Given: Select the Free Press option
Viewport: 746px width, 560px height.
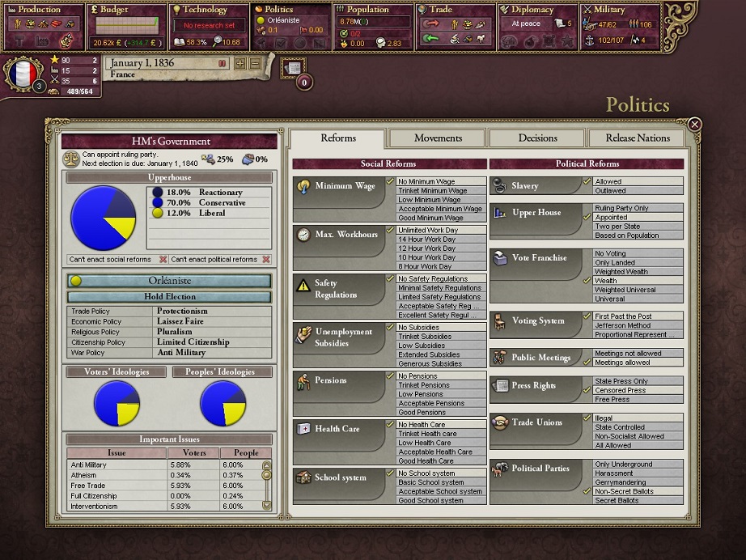Looking at the screenshot, I should tap(612, 400).
